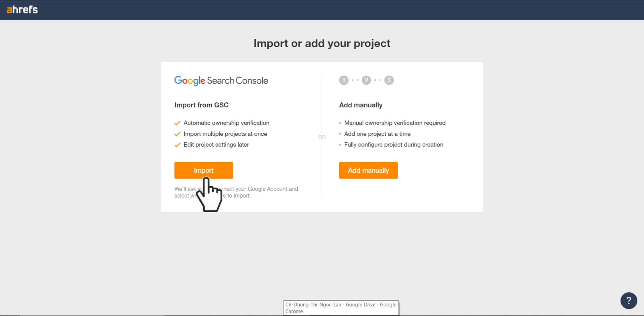Click the ahrefs logo in header
This screenshot has height=316, width=644.
22,10
